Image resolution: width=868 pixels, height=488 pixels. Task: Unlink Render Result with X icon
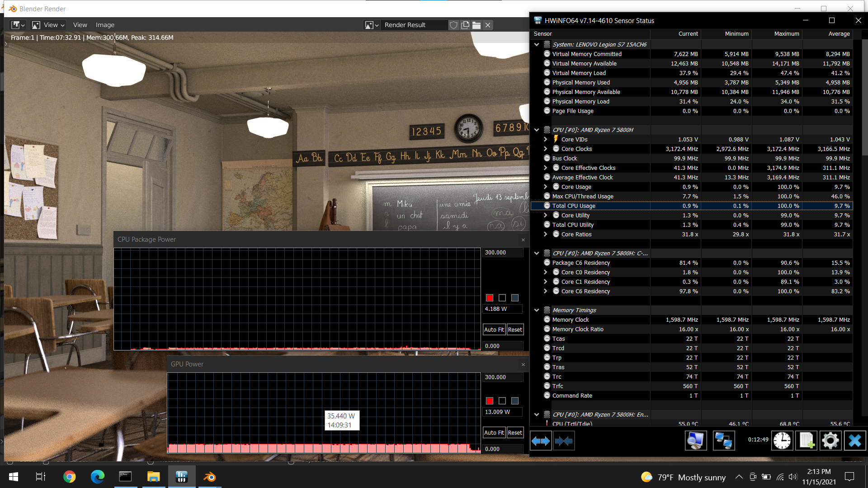coord(488,25)
